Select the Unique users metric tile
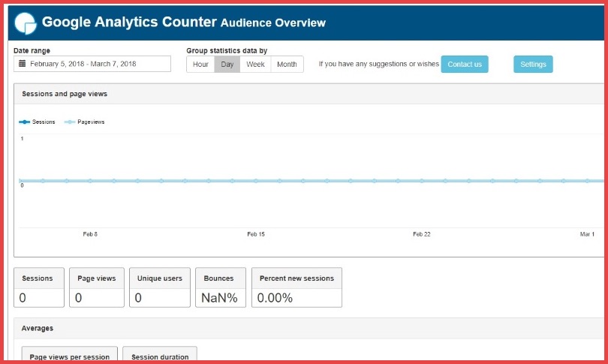This screenshot has width=608, height=364. [x=159, y=287]
